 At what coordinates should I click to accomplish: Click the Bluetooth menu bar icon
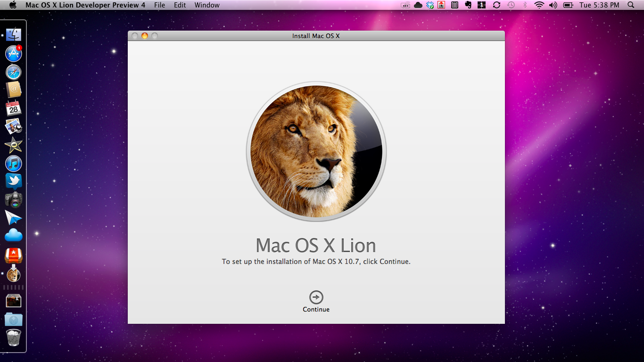coord(525,5)
